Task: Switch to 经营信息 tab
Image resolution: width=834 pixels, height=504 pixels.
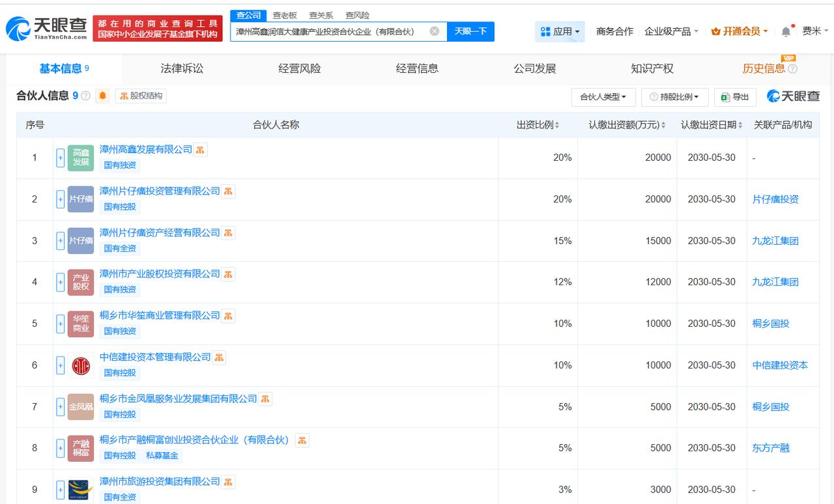Action: [417, 68]
